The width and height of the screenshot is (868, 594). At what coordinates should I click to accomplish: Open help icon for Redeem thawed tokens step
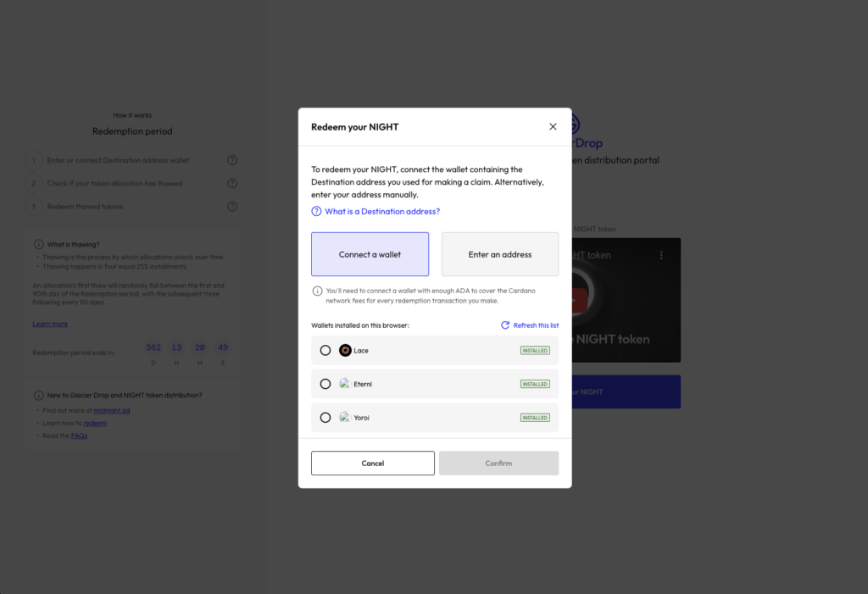click(x=232, y=207)
